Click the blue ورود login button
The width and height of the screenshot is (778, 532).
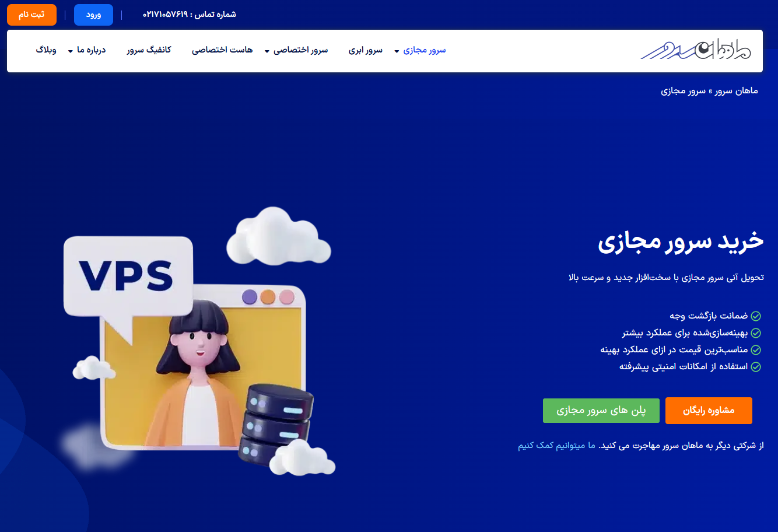click(x=93, y=15)
